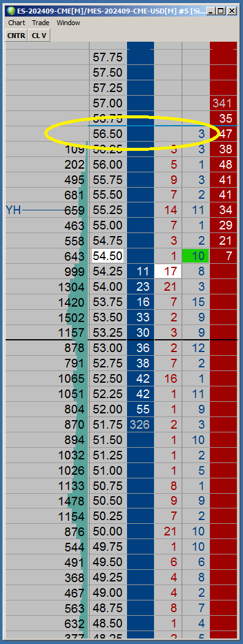Click ask cell 47 at 56.50
243x644 pixels.
pos(225,134)
